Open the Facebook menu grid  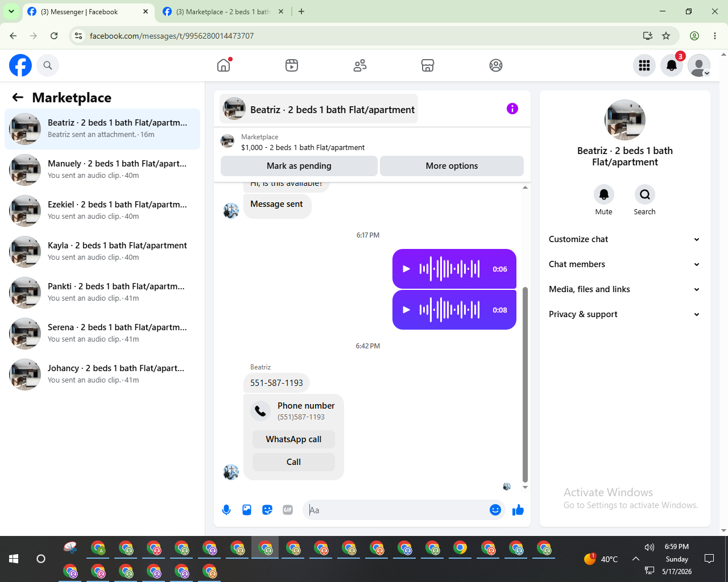644,65
